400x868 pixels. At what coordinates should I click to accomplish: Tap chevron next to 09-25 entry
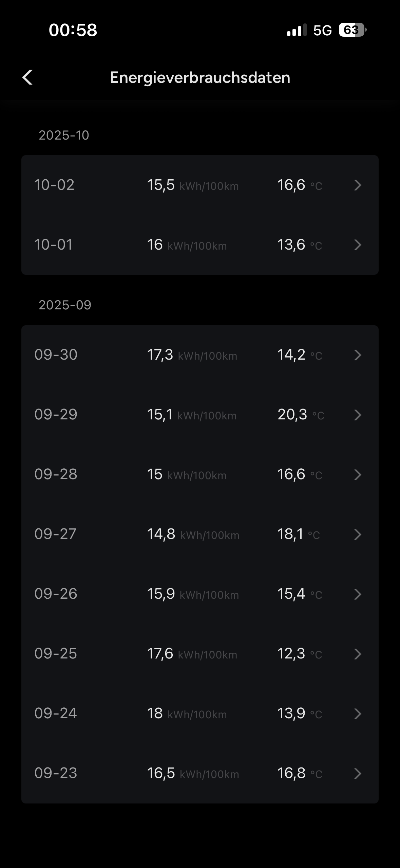[x=357, y=654]
